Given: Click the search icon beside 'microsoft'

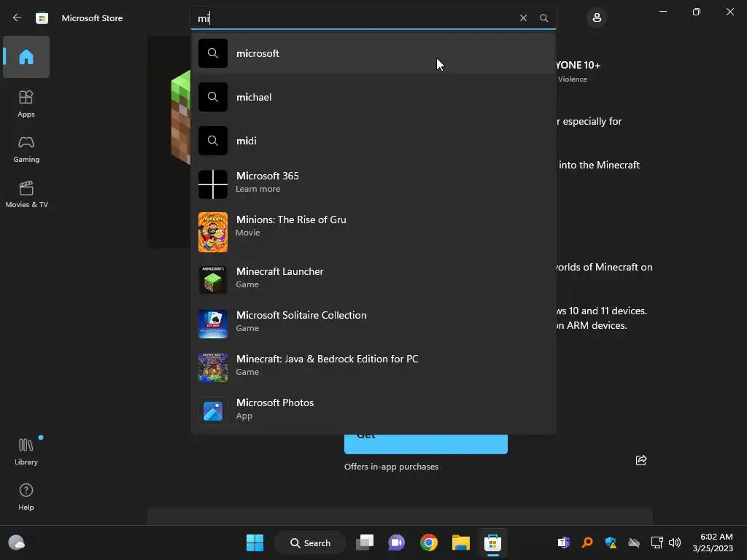Looking at the screenshot, I should pos(212,52).
